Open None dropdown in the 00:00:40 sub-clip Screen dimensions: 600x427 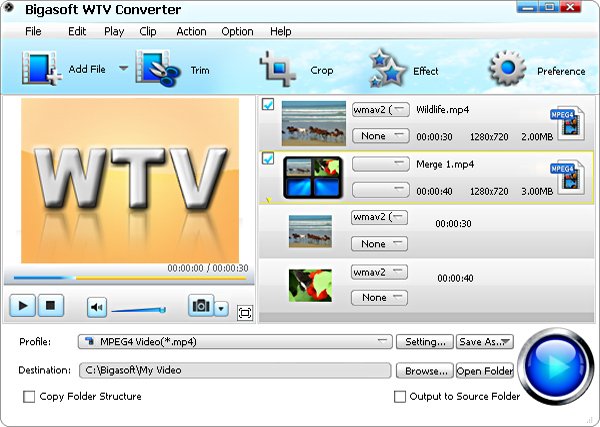coord(379,298)
